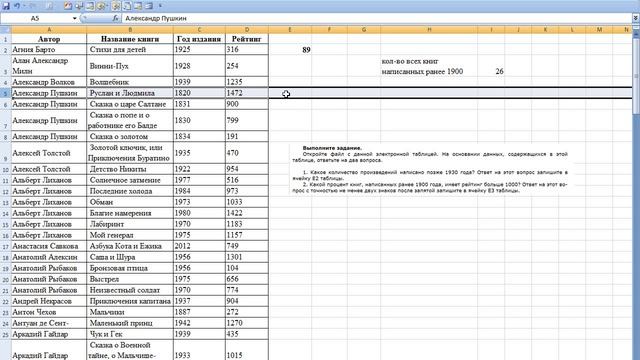Click header cell 'Год издания'
The image size is (640, 360).
pos(199,39)
